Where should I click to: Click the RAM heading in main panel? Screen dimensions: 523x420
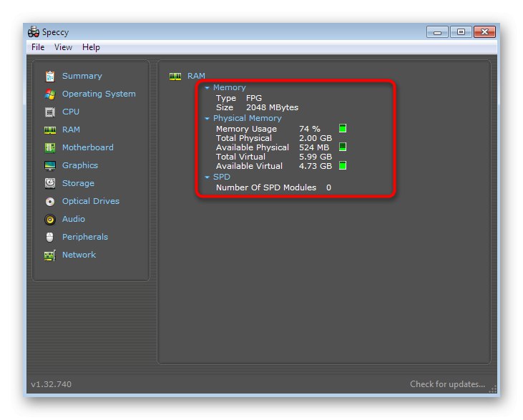pos(196,76)
